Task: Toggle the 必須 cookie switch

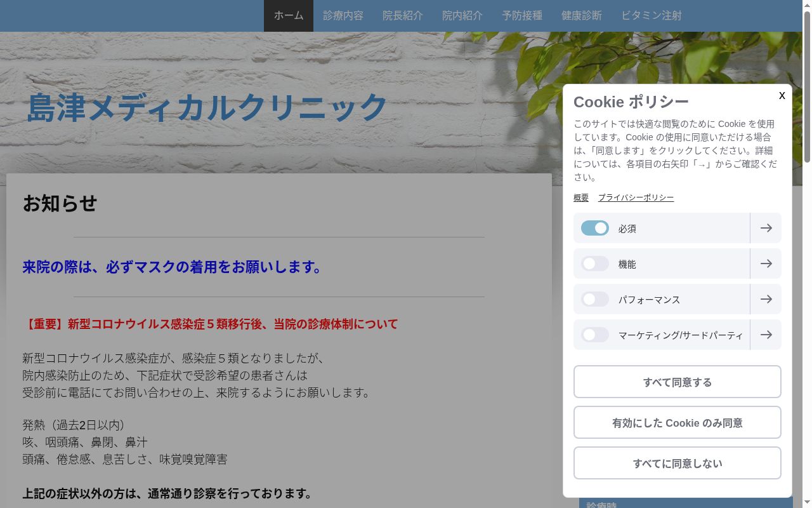Action: [595, 228]
